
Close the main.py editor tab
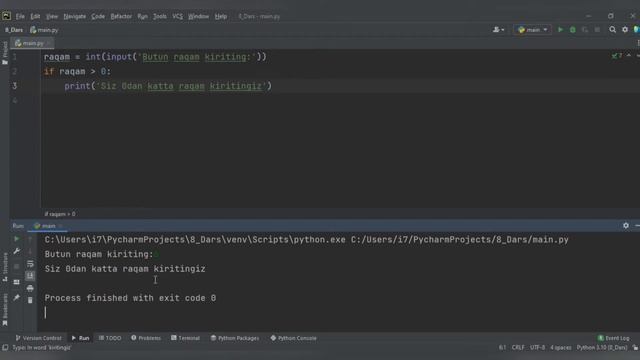point(49,43)
